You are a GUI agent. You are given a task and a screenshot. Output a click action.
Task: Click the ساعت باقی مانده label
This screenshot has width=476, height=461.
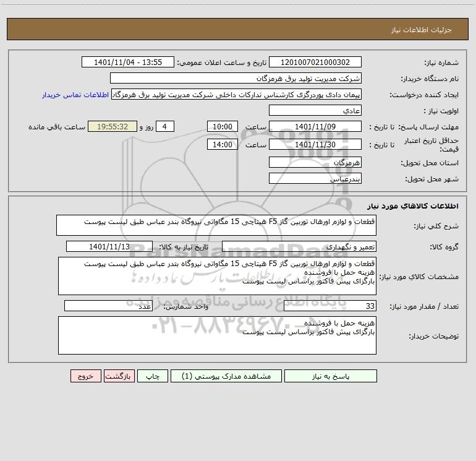(x=57, y=127)
